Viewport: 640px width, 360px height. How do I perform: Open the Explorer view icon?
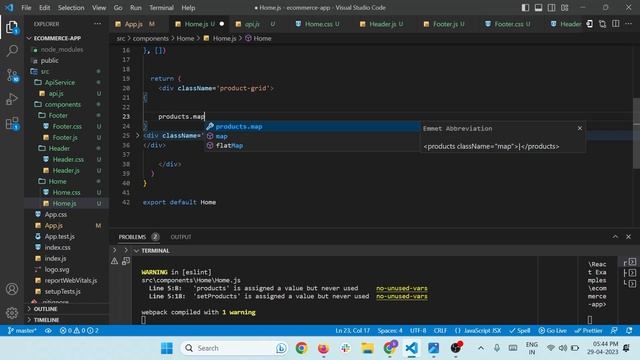[x=12, y=27]
